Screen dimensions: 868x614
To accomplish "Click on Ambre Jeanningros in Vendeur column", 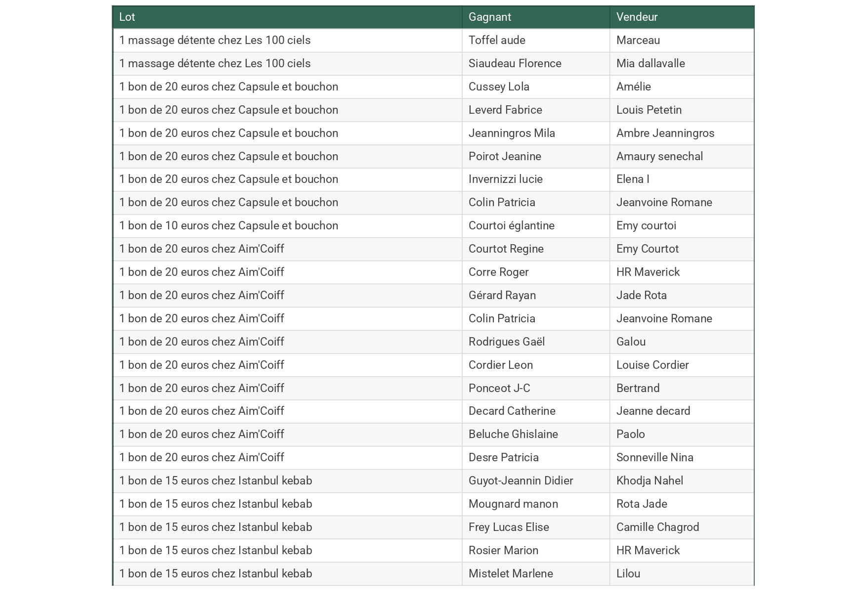I will tap(665, 133).
